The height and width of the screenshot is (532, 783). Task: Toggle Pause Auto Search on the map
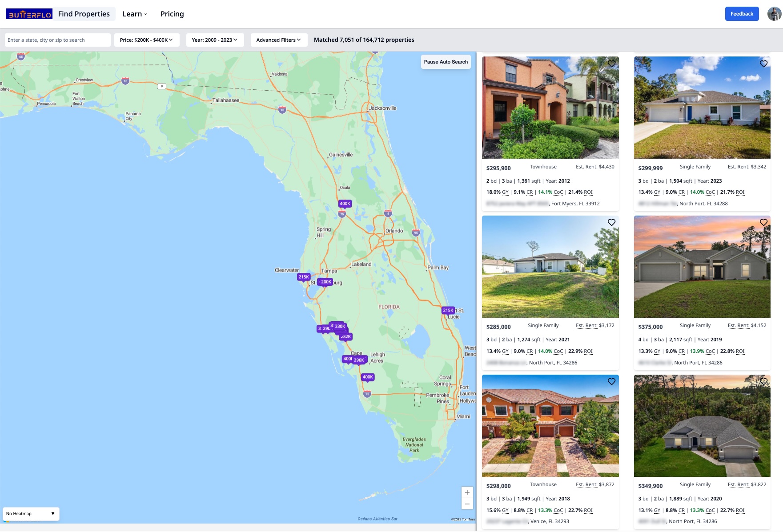pyautogui.click(x=446, y=62)
